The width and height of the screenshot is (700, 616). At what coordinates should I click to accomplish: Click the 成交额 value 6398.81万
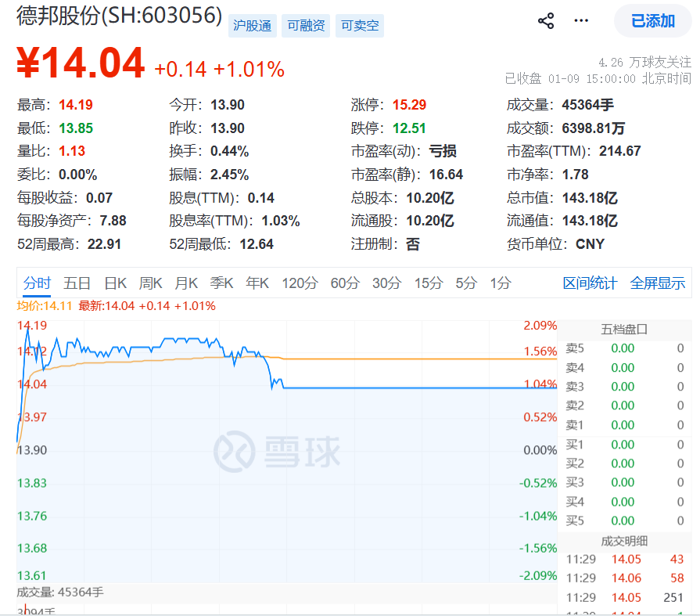[594, 128]
